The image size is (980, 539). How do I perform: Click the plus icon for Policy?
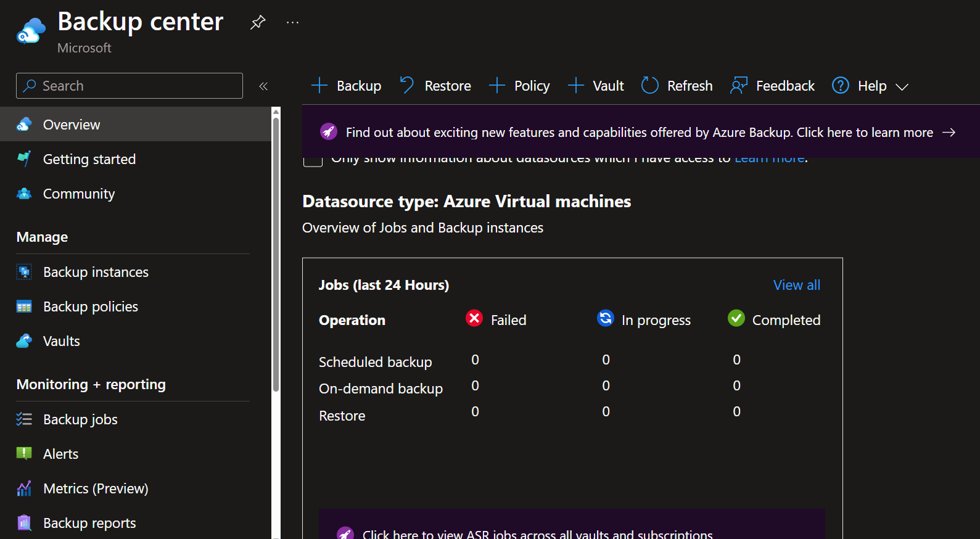point(497,85)
